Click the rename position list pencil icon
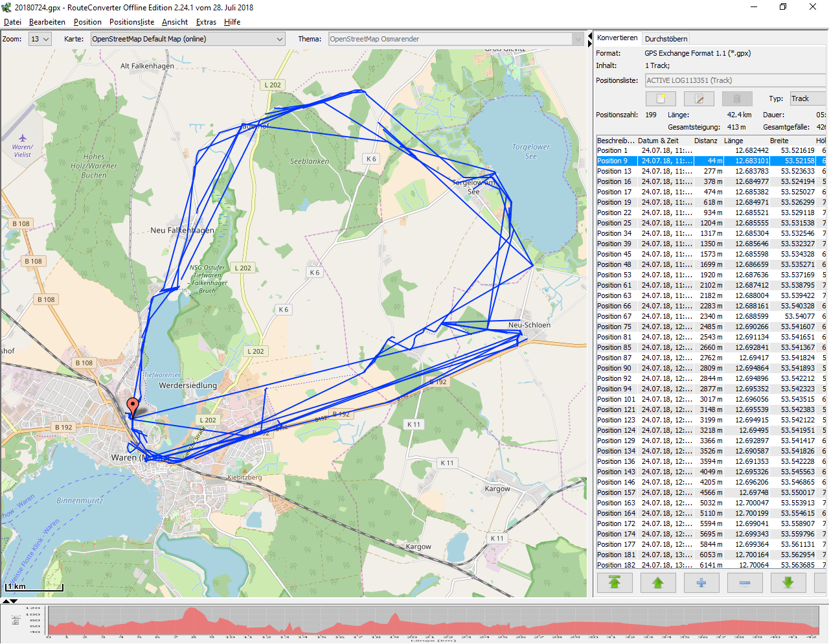This screenshot has height=644, width=829. 699,99
